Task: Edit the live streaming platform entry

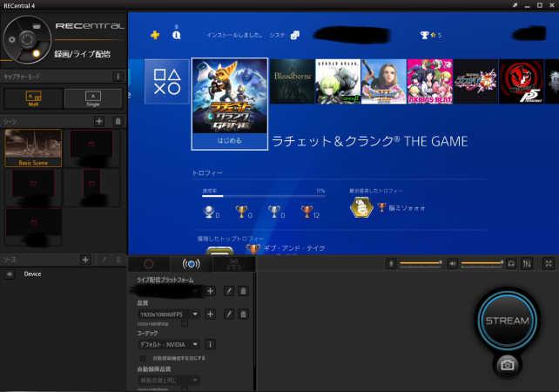Action: tap(229, 291)
